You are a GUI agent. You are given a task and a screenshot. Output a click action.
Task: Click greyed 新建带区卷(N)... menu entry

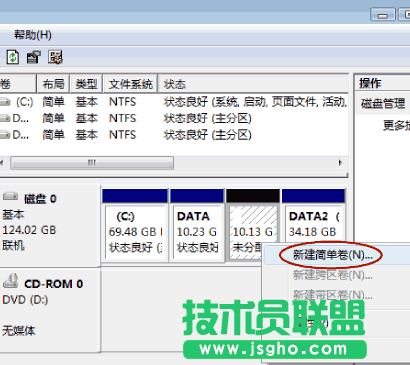tap(332, 295)
